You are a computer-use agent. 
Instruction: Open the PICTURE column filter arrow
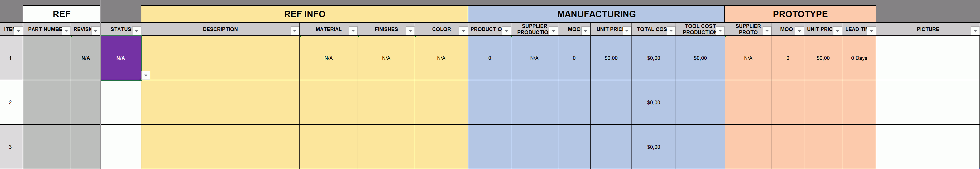click(975, 31)
